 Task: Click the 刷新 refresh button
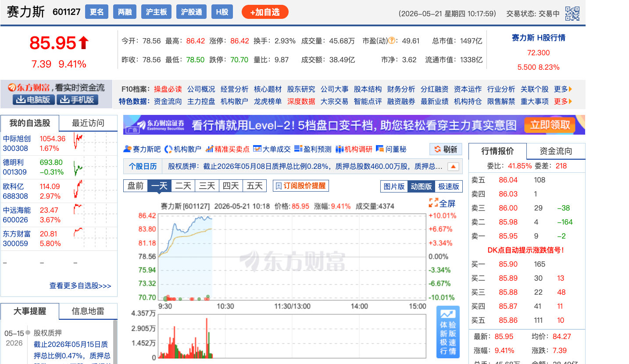tap(446, 149)
